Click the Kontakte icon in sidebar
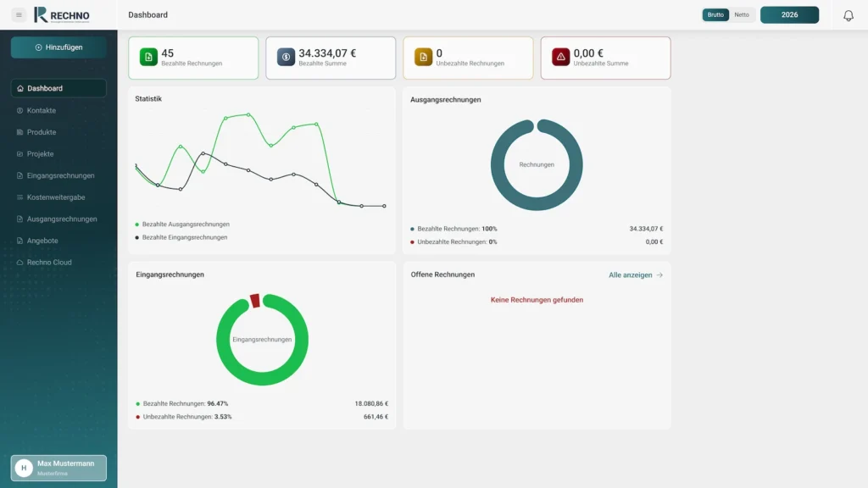The width and height of the screenshot is (868, 488). click(x=20, y=111)
